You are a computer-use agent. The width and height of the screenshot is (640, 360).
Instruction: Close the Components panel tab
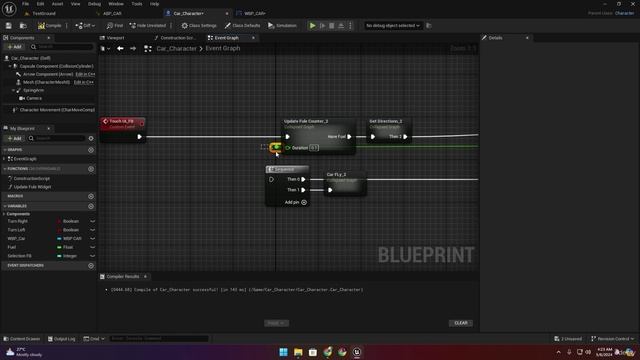(49, 38)
